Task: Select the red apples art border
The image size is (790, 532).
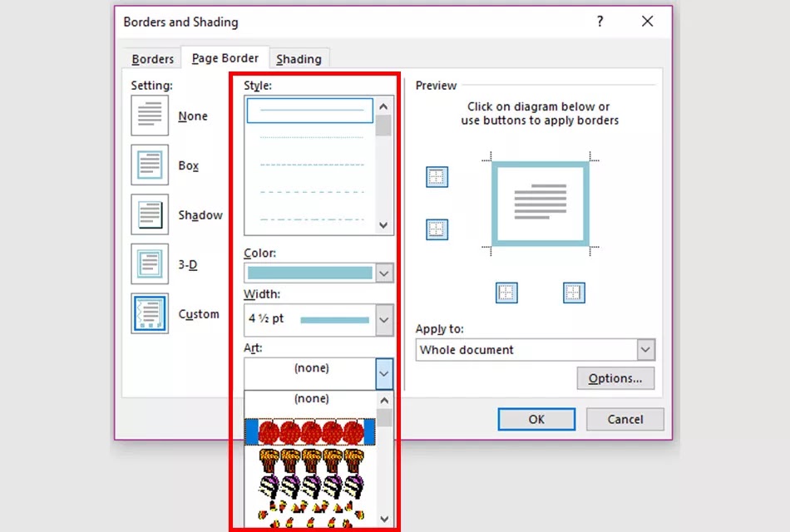Action: [x=312, y=430]
